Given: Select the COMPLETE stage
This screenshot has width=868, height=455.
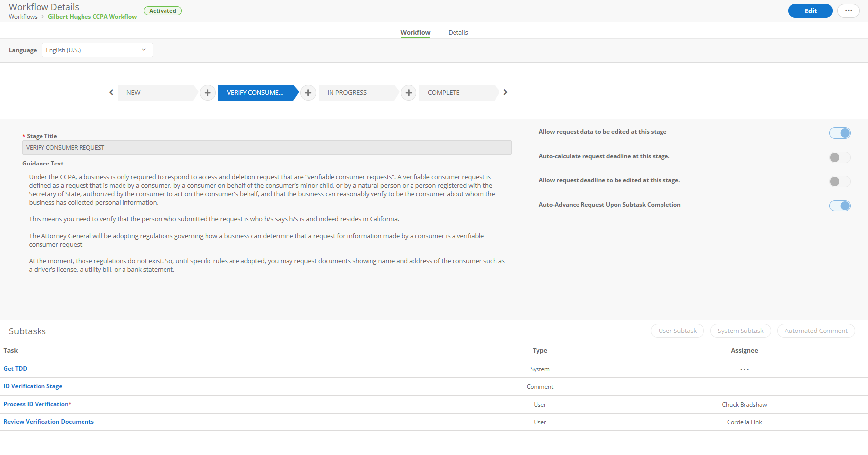Looking at the screenshot, I should click(443, 92).
